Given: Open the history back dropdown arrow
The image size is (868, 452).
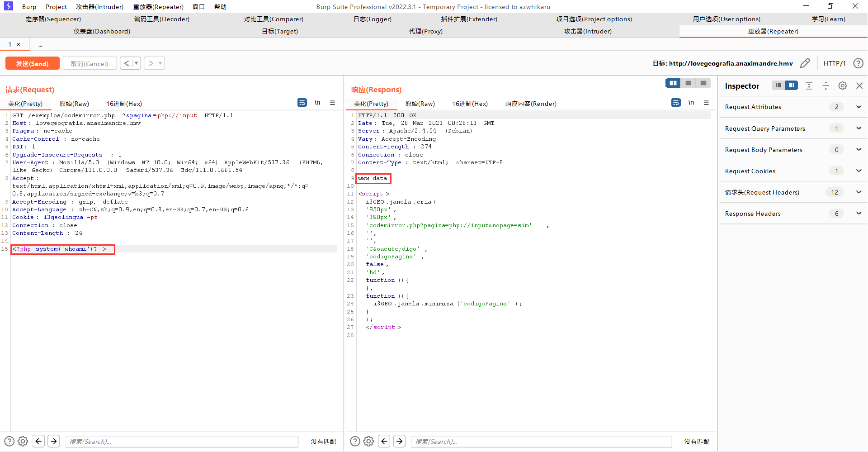Looking at the screenshot, I should 137,63.
